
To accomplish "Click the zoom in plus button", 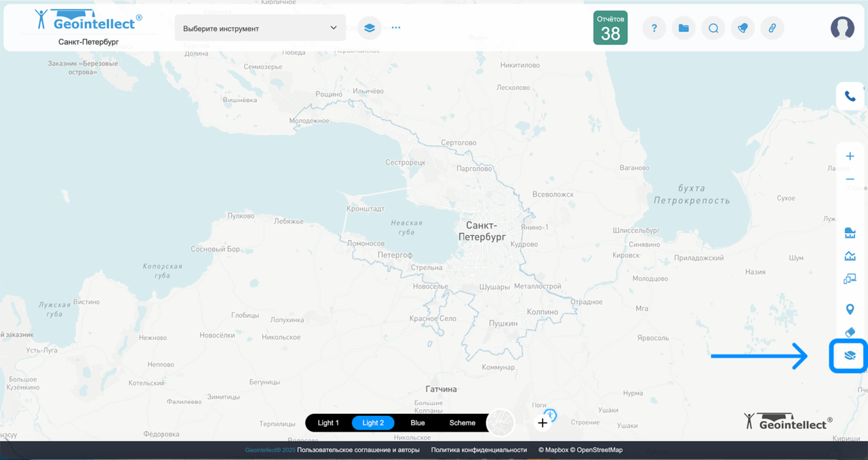I will pyautogui.click(x=850, y=156).
